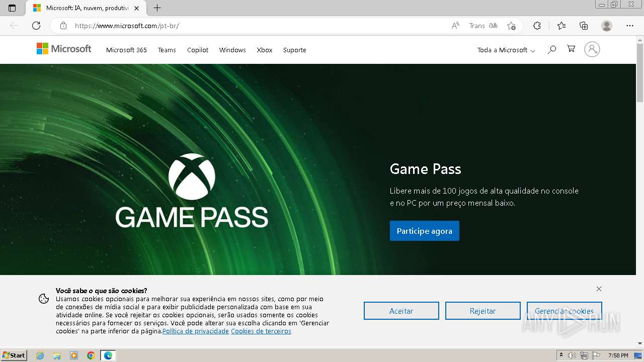
Task: Go to Microsoft logo home link
Action: tap(64, 49)
